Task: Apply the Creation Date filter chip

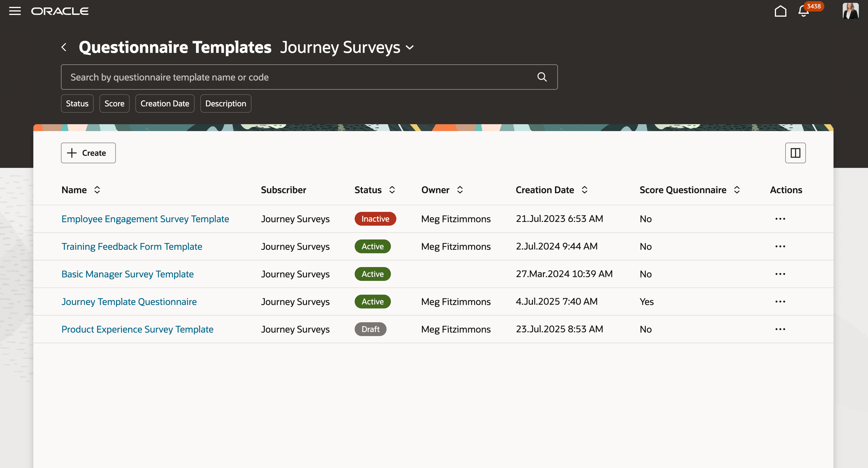Action: point(165,103)
